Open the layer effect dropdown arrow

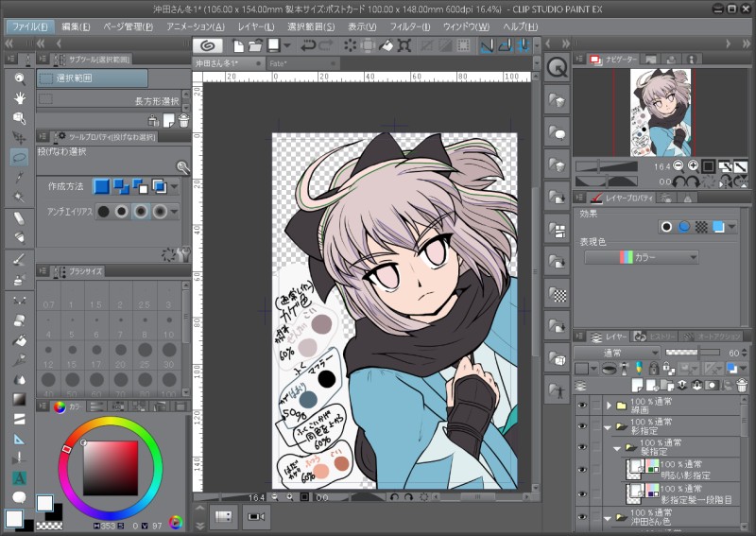[732, 226]
